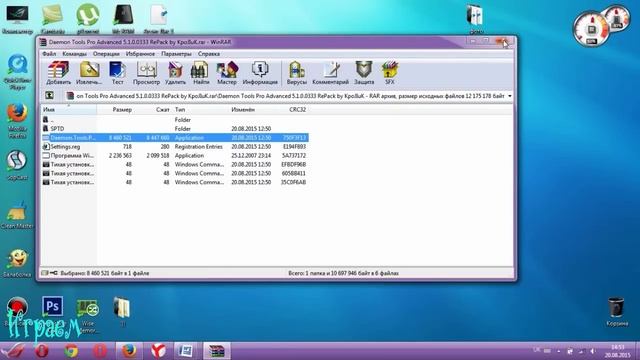640x360 pixels.
Task: Go up one folder level button
Action: click(x=49, y=96)
